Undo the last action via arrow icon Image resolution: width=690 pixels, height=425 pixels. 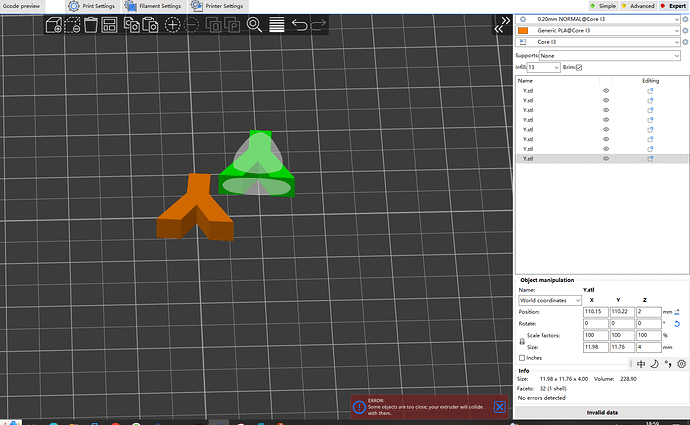(299, 24)
